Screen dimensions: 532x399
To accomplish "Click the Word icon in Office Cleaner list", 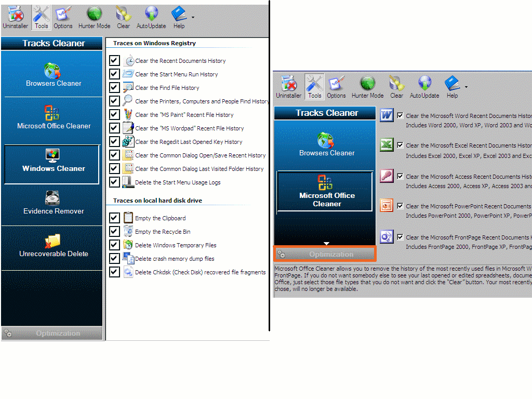I will coord(387,115).
